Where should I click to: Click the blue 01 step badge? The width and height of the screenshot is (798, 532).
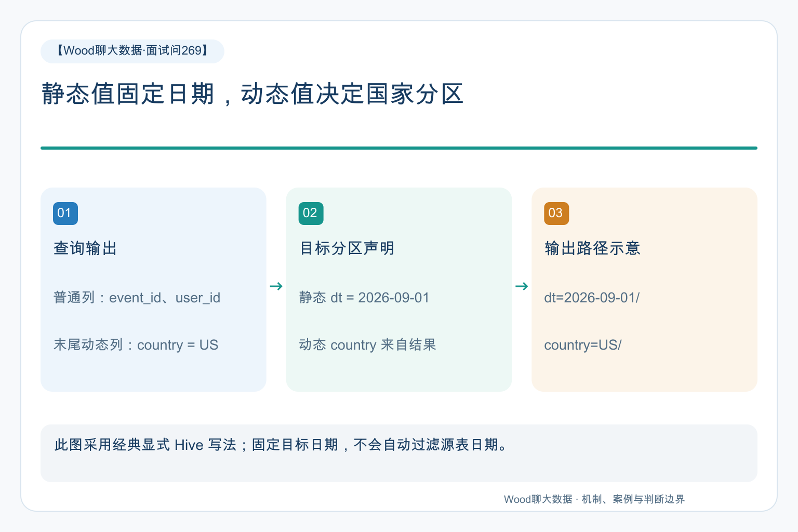65,214
